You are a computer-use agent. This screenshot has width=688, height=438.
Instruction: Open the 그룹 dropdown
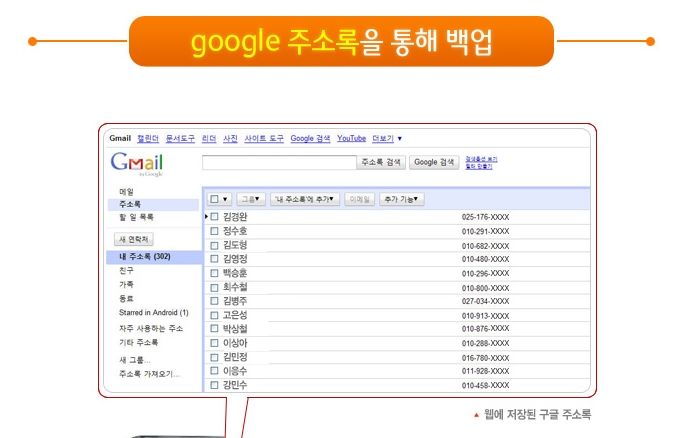pyautogui.click(x=251, y=199)
